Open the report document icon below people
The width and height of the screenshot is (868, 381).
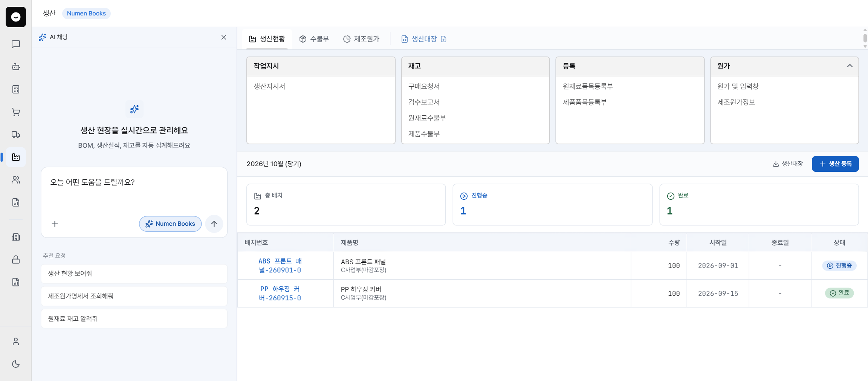(16, 202)
